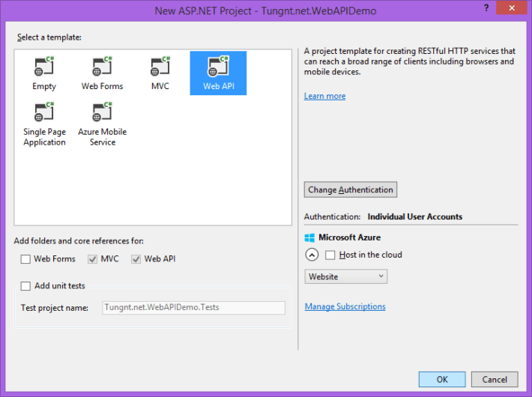This screenshot has height=397, width=532.
Task: Select the Azure Mobile Service template
Action: click(x=102, y=124)
